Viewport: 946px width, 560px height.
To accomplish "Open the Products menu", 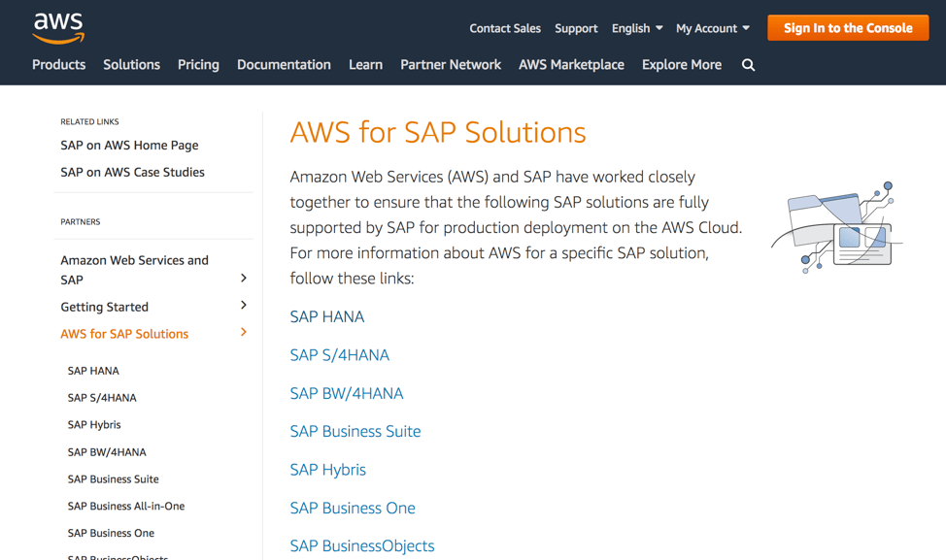I will [58, 64].
